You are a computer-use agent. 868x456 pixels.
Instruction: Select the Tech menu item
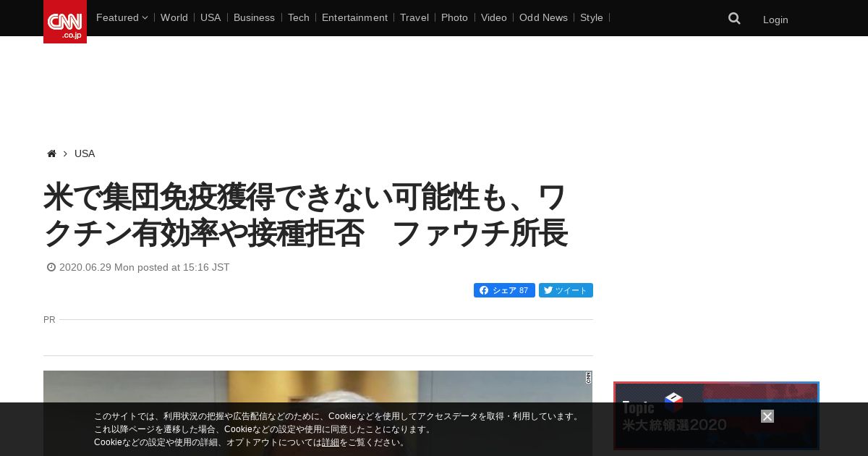(298, 17)
